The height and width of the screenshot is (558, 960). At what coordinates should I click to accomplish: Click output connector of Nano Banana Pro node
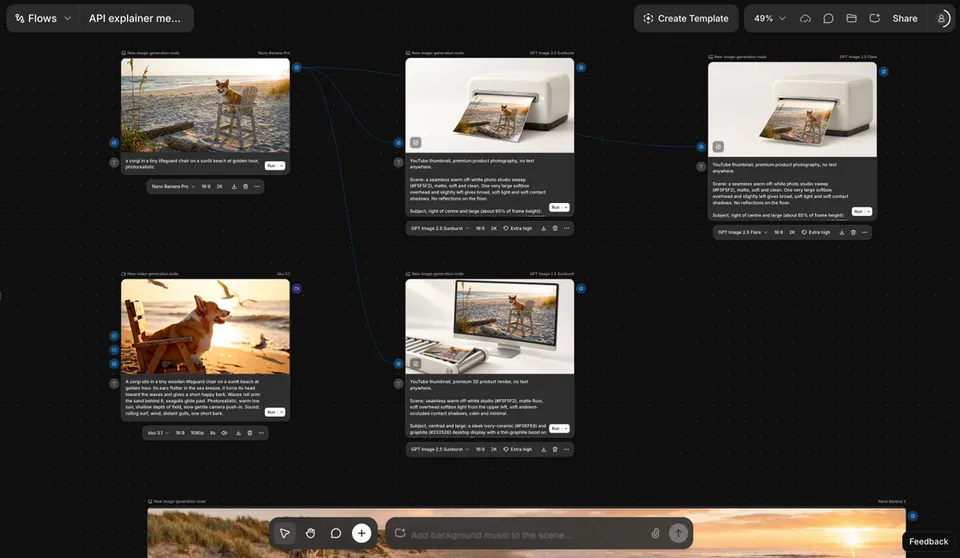tap(296, 67)
